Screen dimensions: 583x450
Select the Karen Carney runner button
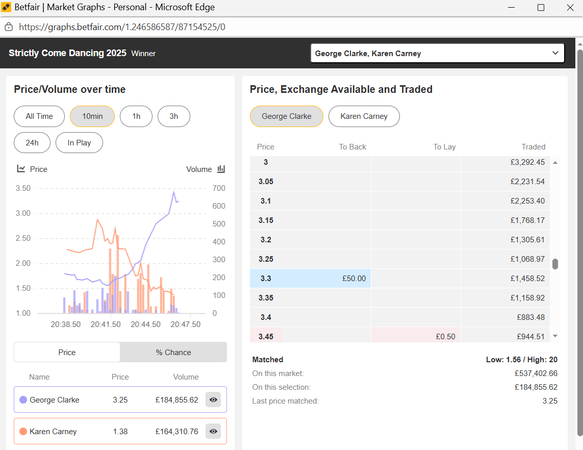pos(364,116)
